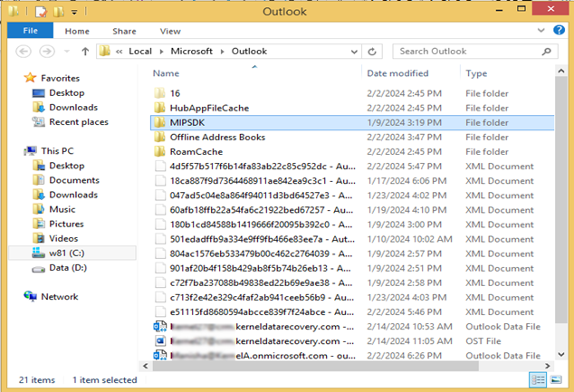The width and height of the screenshot is (574, 392).
Task: Switch to Details view layout icon
Action: [538, 380]
